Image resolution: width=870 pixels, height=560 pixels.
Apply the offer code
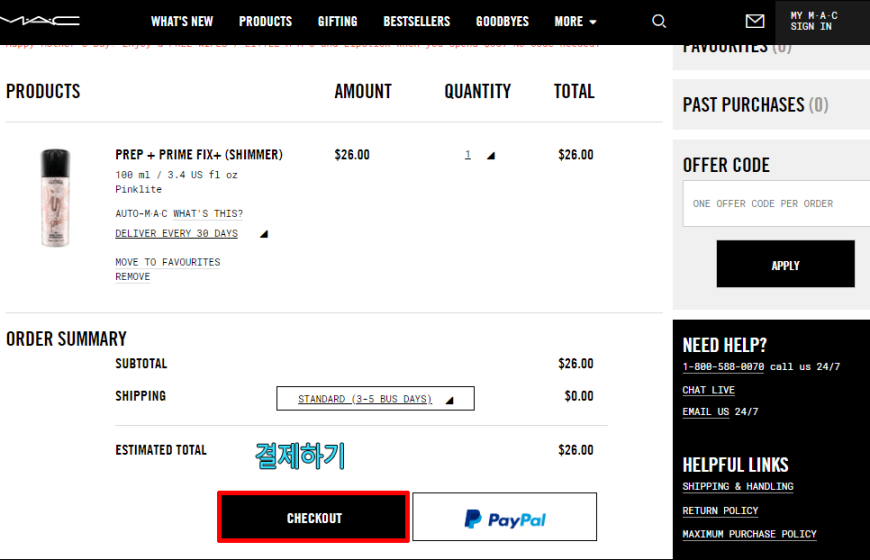click(x=785, y=264)
